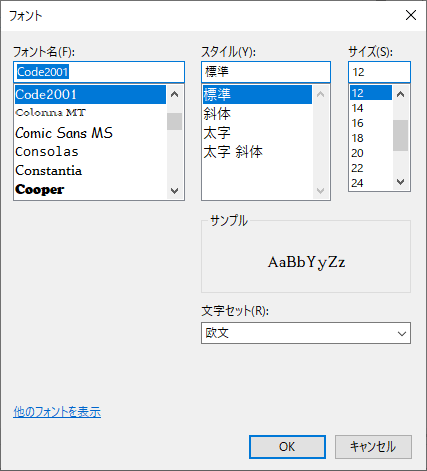Click the フォント名 text field
Image resolution: width=427 pixels, height=471 pixels.
pos(99,72)
